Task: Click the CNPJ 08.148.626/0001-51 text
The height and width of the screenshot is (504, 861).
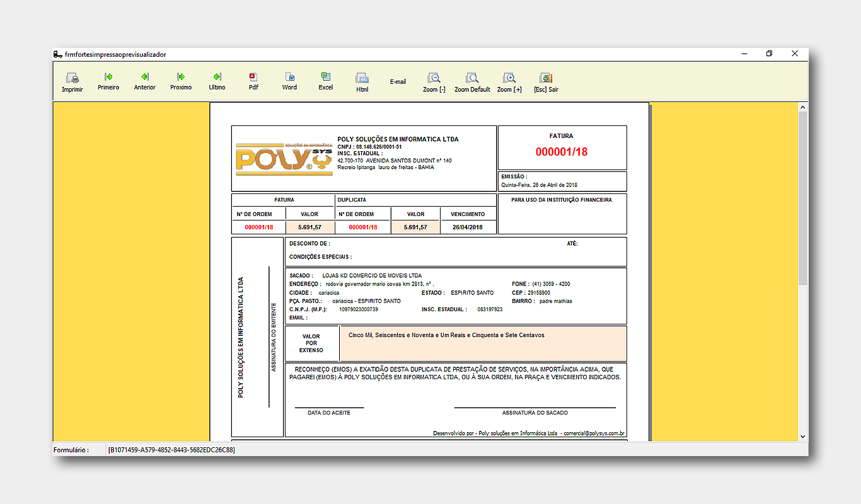Action: tap(369, 146)
